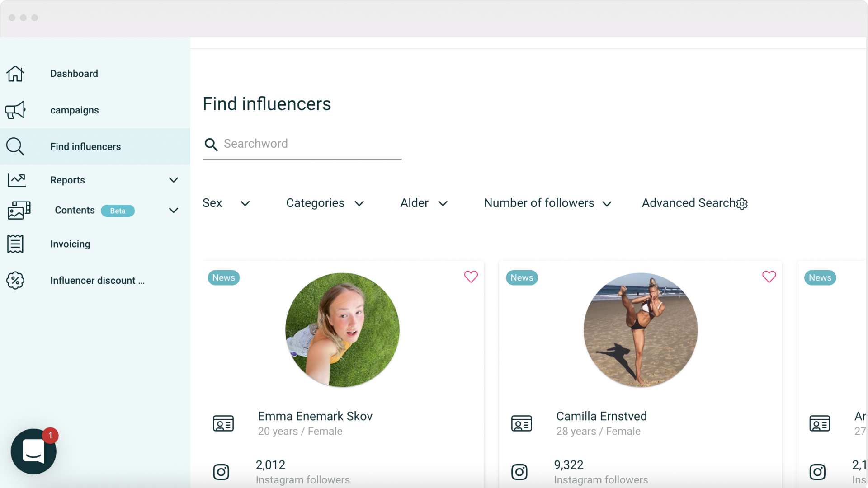
Task: Click the Influencer discount percent icon
Action: click(15, 280)
